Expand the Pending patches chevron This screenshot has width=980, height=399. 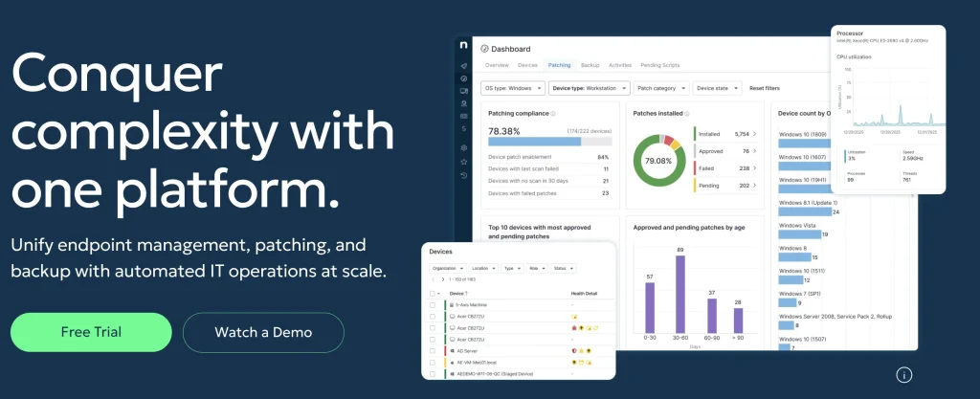754,186
